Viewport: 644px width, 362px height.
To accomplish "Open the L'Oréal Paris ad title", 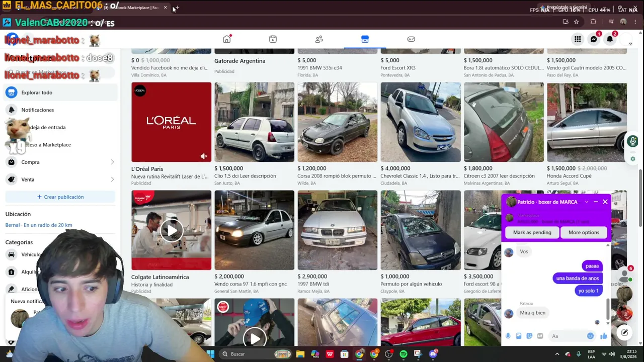I will pyautogui.click(x=147, y=169).
